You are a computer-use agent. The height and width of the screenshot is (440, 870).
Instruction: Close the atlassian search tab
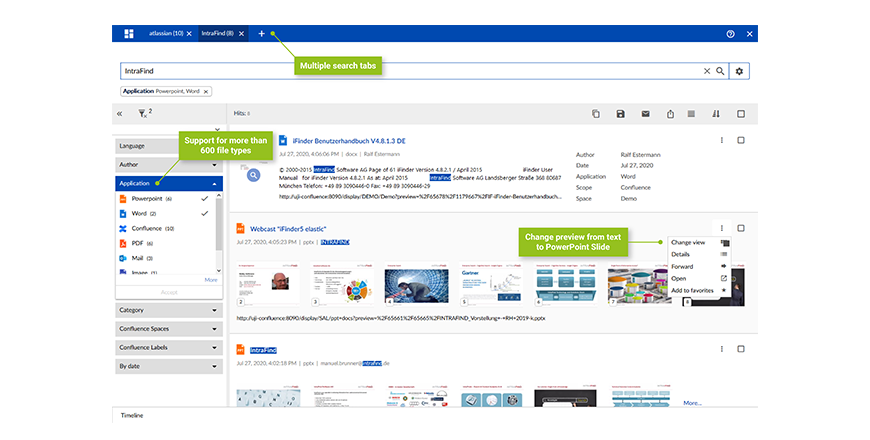click(189, 34)
